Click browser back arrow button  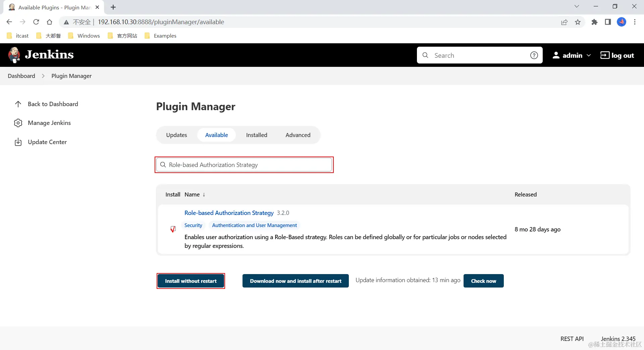(9, 22)
